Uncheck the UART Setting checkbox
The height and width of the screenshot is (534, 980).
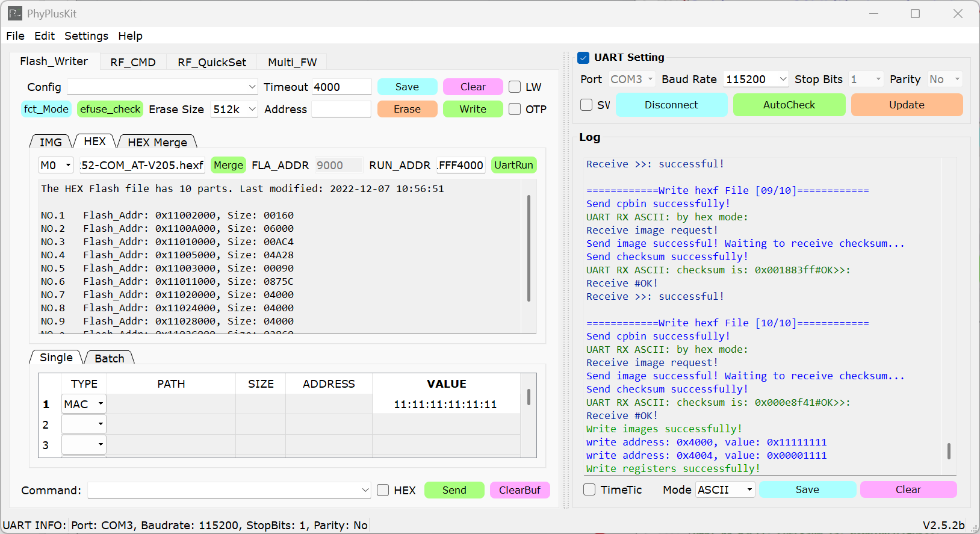(583, 57)
